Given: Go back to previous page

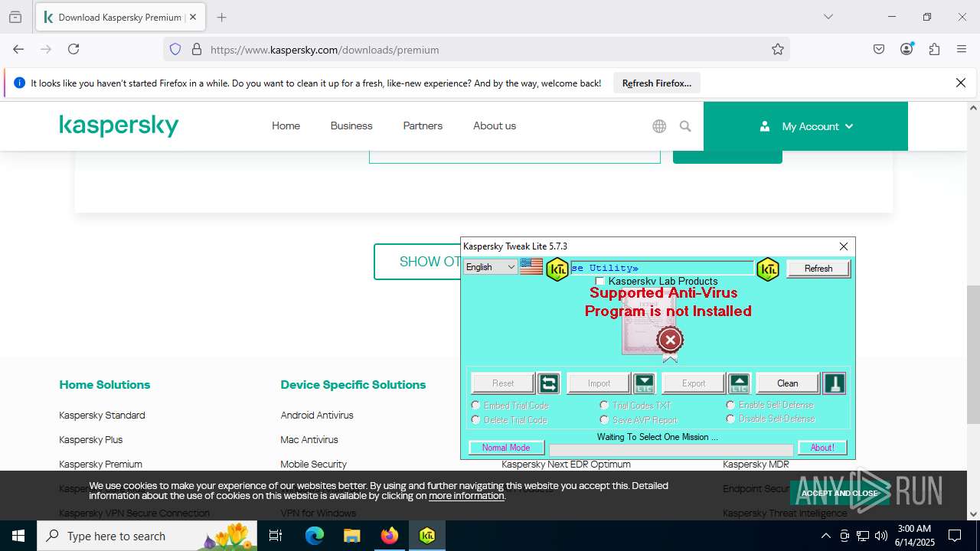Looking at the screenshot, I should click(18, 49).
